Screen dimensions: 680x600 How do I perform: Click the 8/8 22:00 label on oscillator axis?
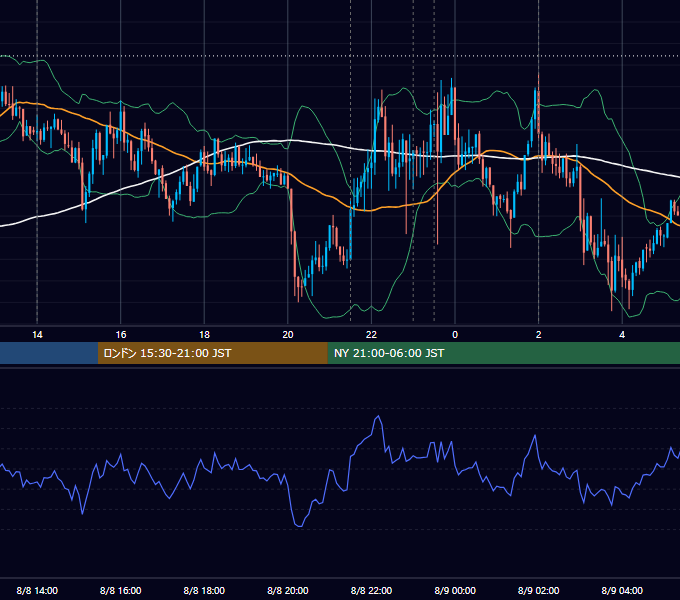[x=371, y=591]
